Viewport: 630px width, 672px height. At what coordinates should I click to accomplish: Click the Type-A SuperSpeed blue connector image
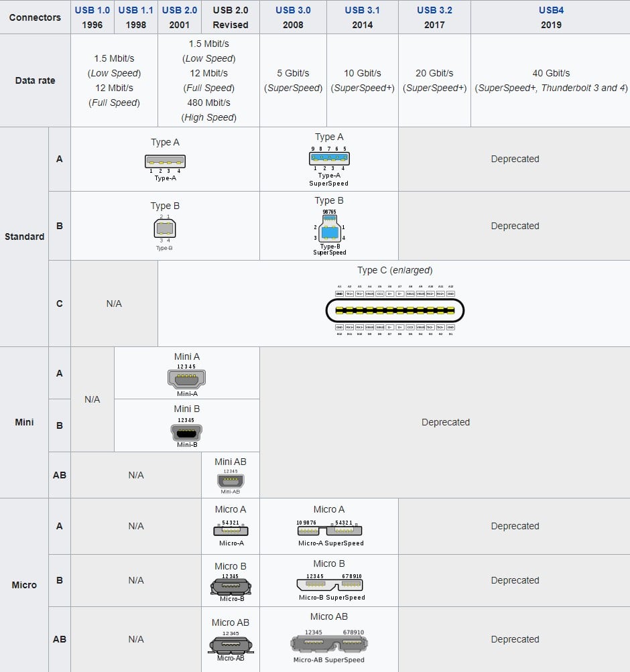point(329,159)
